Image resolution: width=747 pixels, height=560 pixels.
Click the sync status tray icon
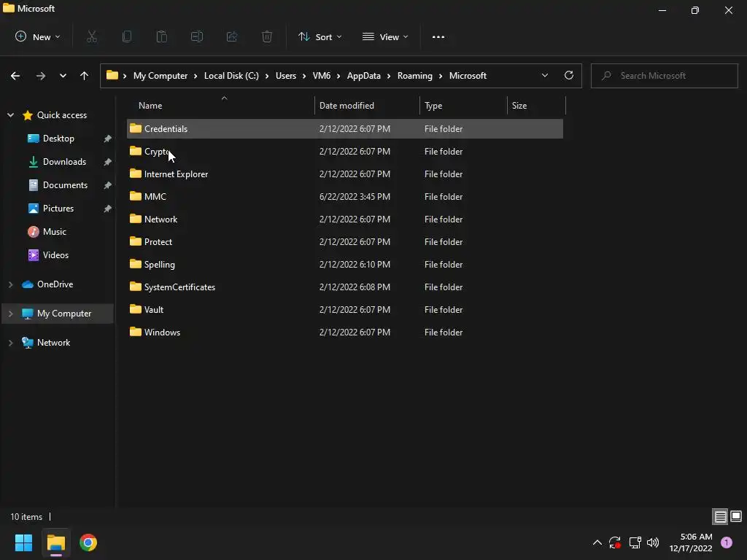(615, 542)
